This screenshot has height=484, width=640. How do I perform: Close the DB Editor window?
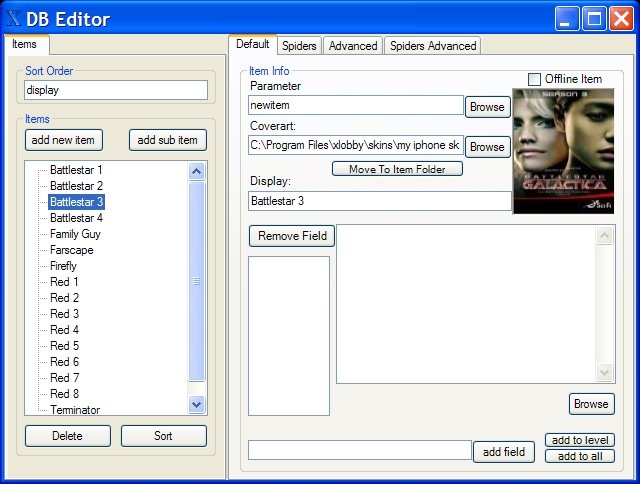(621, 19)
